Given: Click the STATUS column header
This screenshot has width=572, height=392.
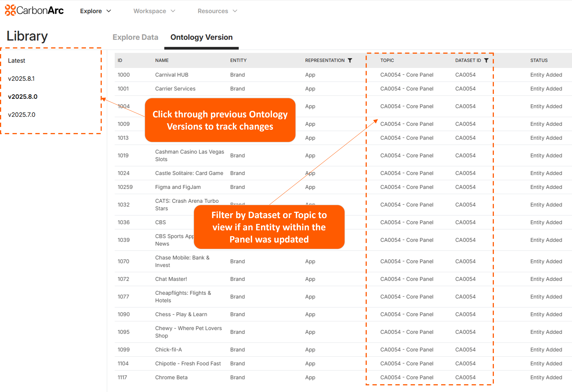Looking at the screenshot, I should [x=539, y=61].
